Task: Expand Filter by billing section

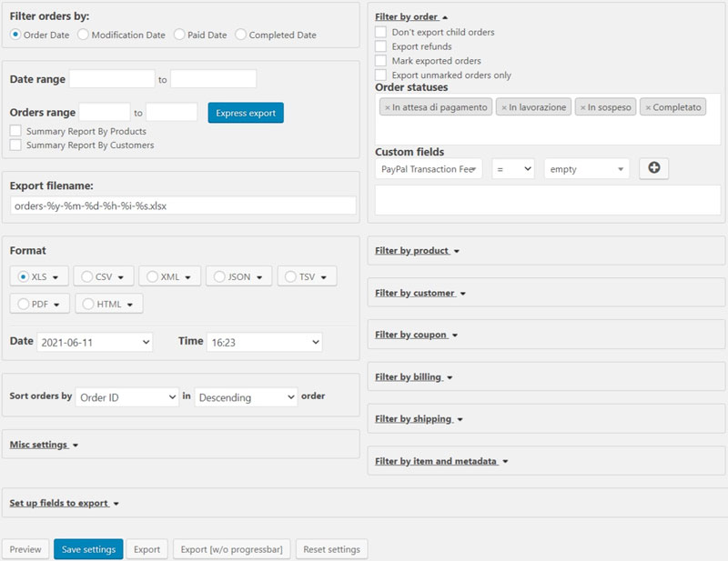Action: tap(414, 376)
